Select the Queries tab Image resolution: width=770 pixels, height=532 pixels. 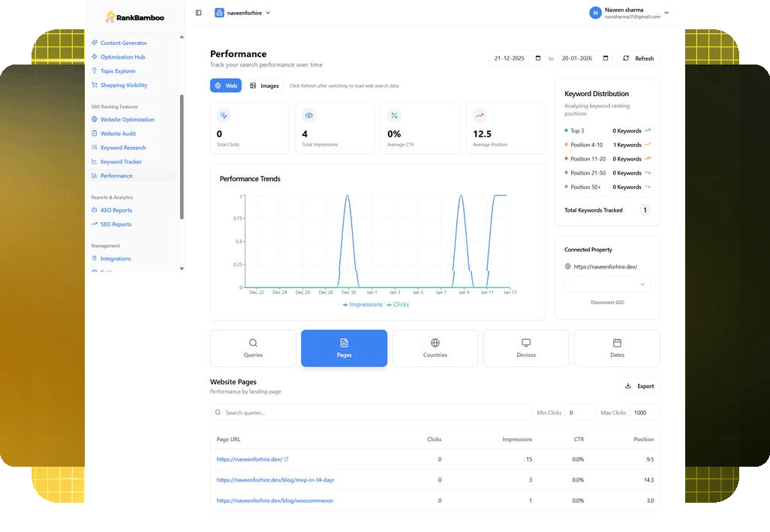253,348
